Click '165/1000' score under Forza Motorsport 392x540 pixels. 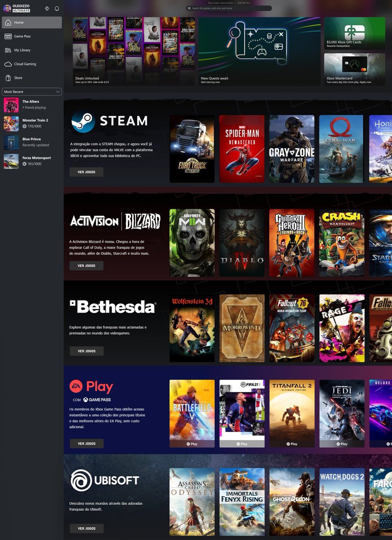[34, 164]
